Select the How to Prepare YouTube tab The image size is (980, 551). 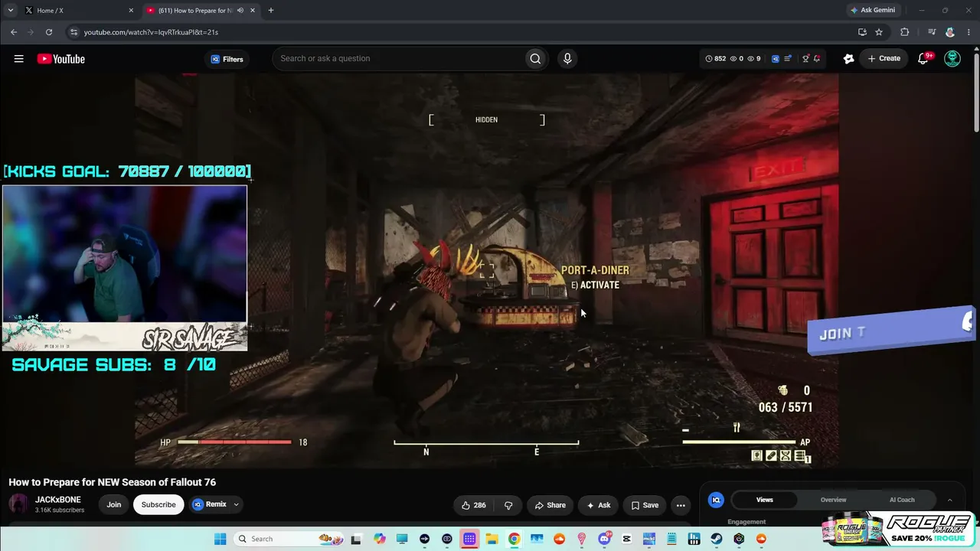201,11
